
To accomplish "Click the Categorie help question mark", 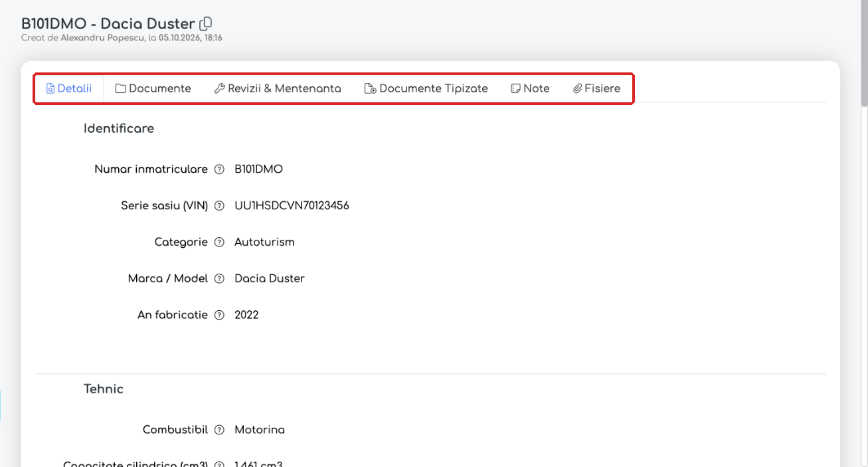I will click(x=219, y=242).
